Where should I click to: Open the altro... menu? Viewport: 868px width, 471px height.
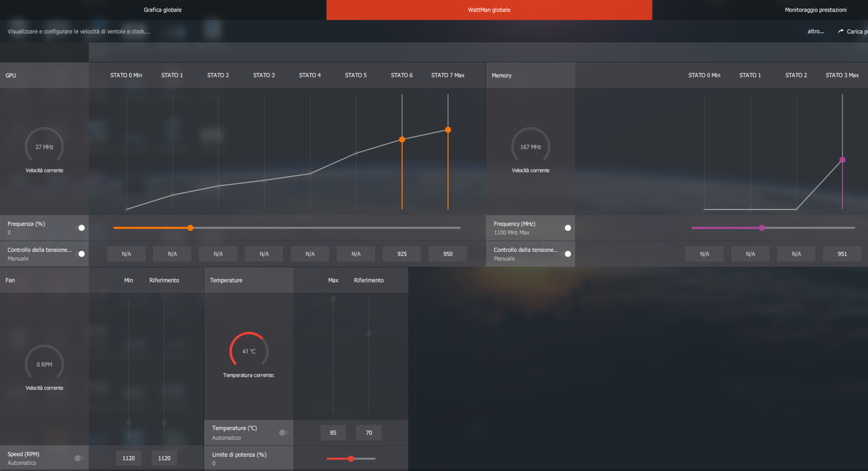tap(816, 31)
